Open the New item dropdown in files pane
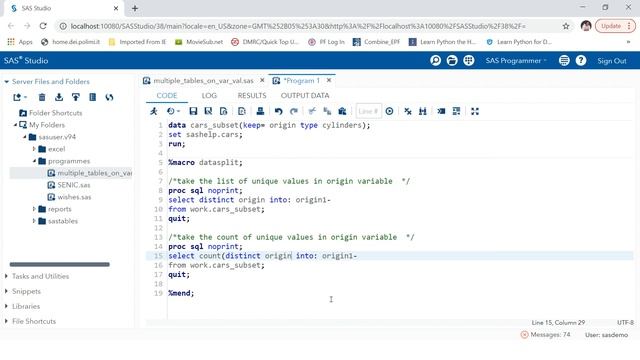 [x=20, y=97]
